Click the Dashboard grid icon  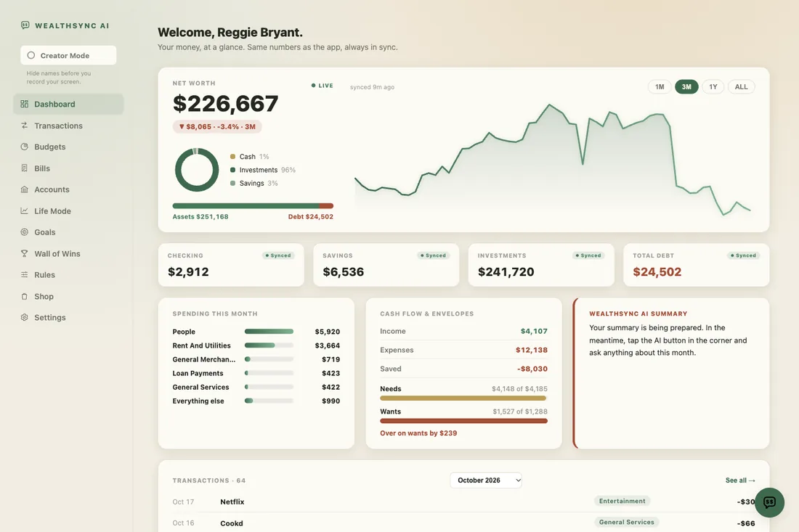[25, 104]
